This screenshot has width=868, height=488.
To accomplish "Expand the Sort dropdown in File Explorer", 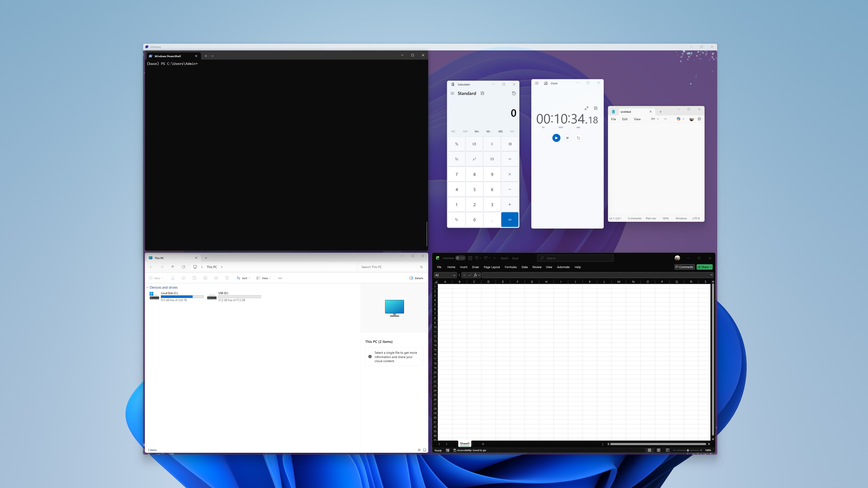I will click(243, 278).
